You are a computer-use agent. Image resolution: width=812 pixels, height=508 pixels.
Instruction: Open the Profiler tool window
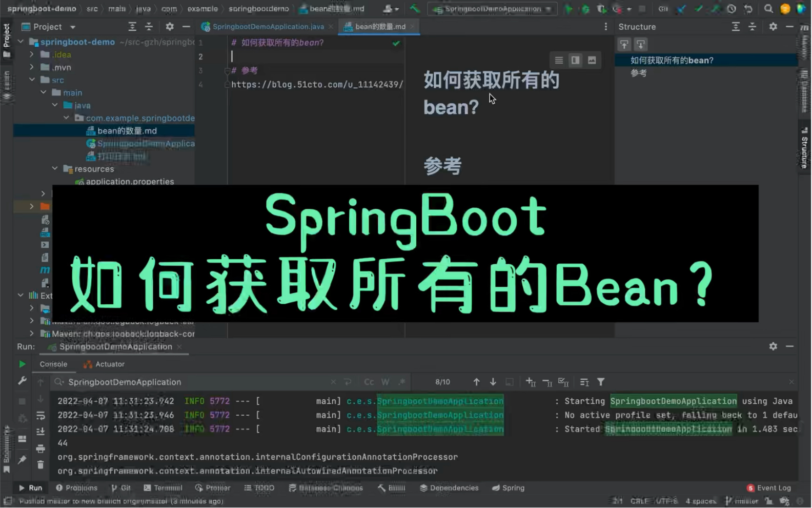(x=213, y=488)
